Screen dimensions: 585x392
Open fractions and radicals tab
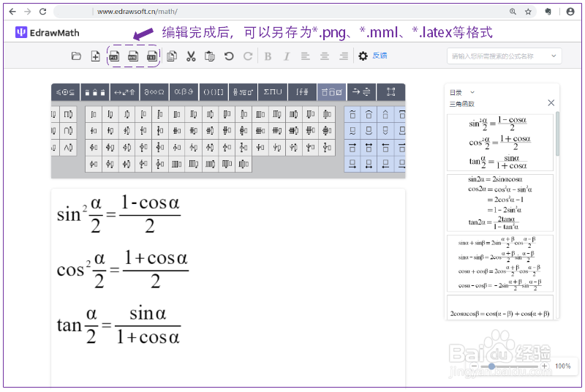243,92
